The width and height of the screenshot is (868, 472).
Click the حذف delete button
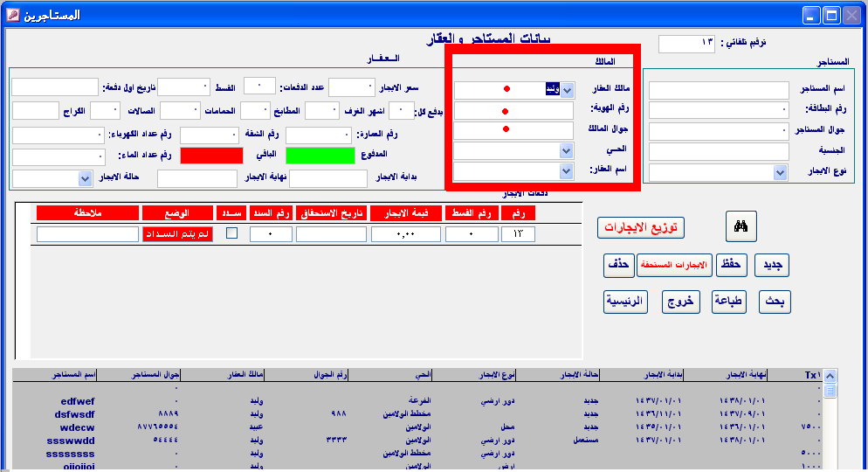(618, 265)
